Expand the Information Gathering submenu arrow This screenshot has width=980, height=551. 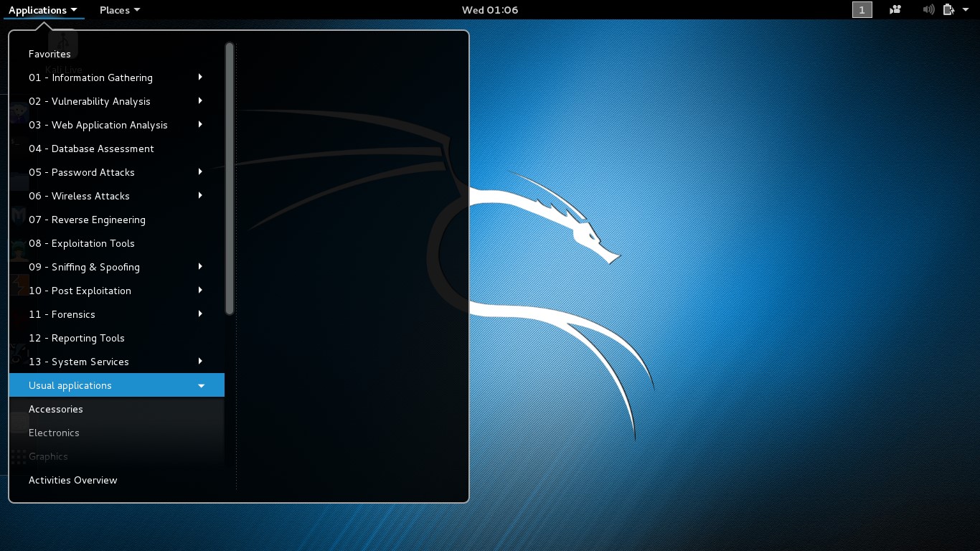[x=200, y=77]
